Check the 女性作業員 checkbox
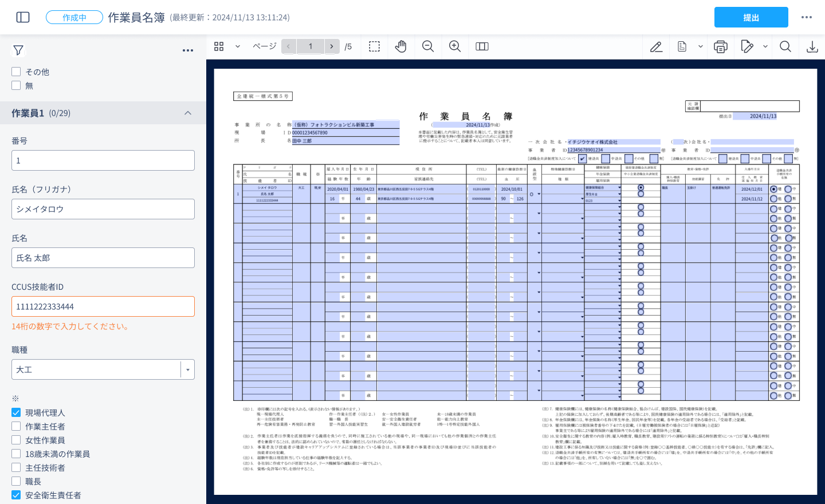 point(16,440)
